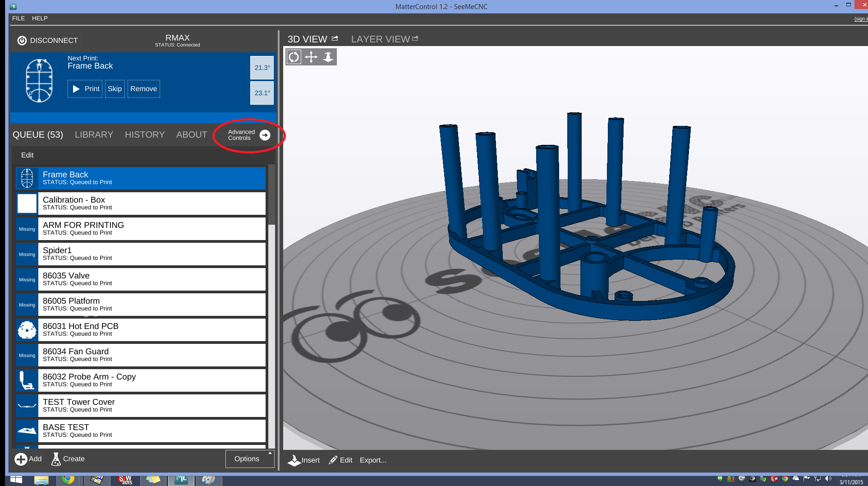The height and width of the screenshot is (486, 868).
Task: Select the Zoom/scale view tool
Action: (328, 57)
